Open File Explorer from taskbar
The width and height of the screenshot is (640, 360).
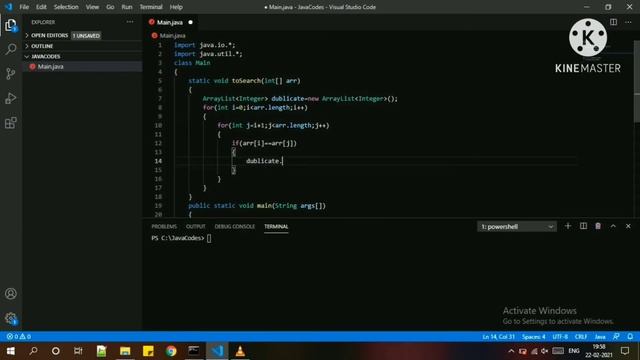pyautogui.click(x=125, y=351)
